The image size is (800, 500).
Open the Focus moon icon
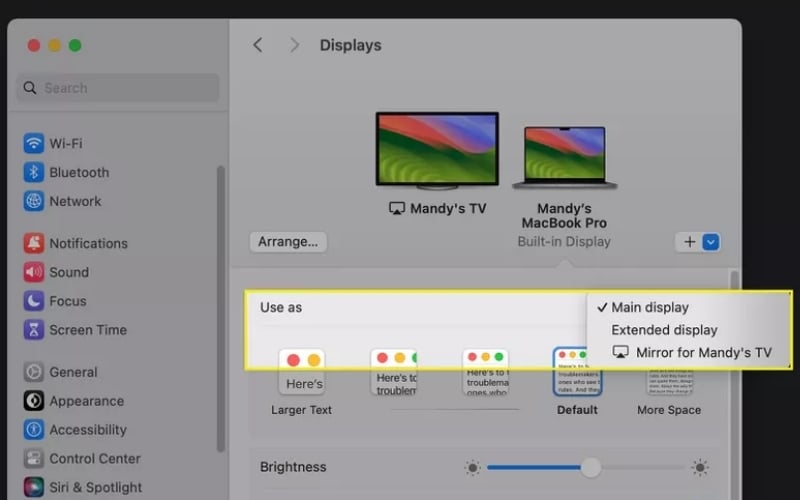coord(33,301)
